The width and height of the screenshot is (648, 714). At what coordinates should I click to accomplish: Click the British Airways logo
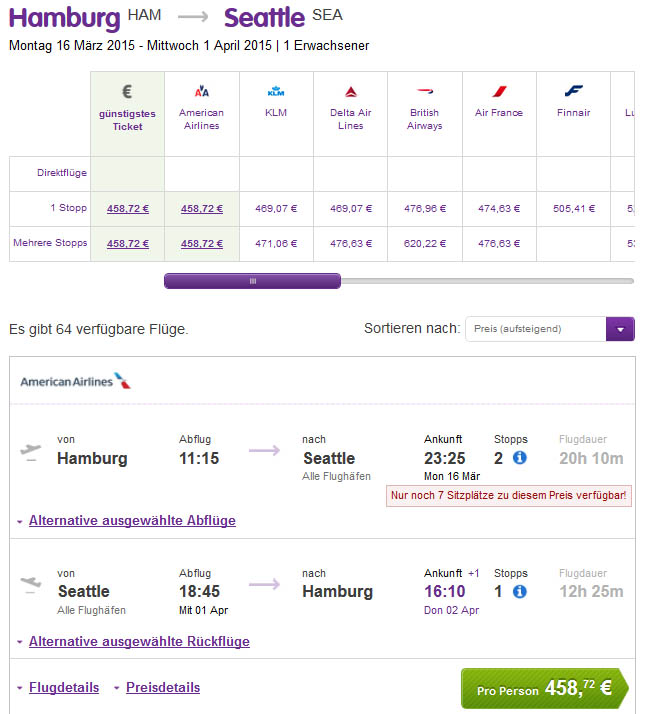click(425, 91)
